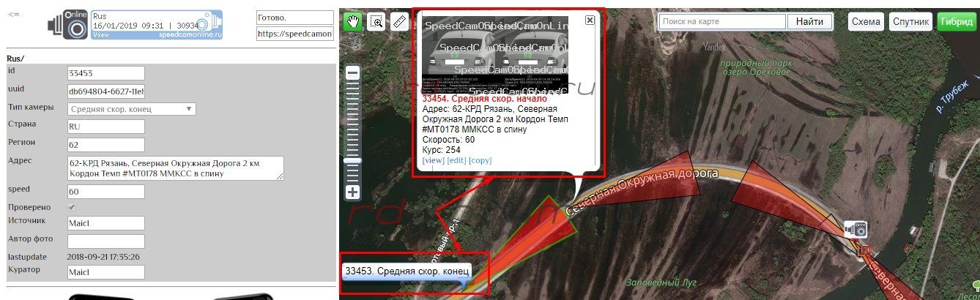Click the map zoom level slider handle

(x=353, y=160)
